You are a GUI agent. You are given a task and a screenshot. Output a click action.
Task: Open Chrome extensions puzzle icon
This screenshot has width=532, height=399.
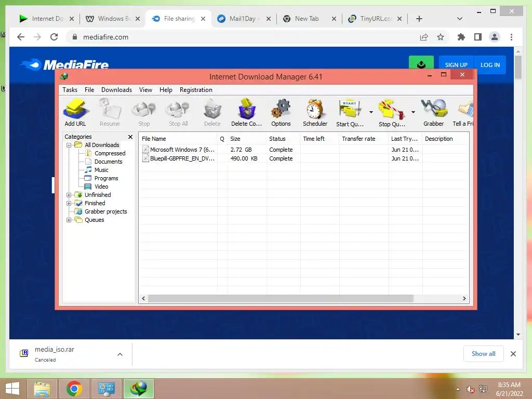pos(461,37)
